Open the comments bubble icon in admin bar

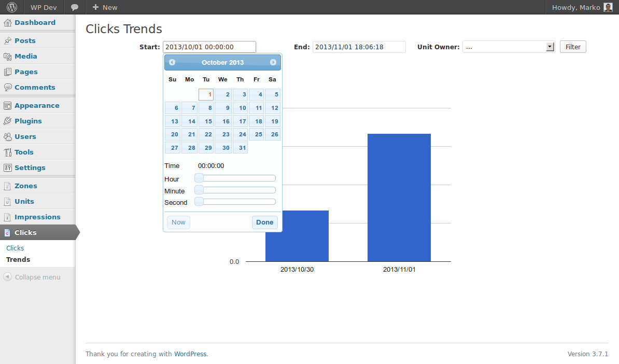coord(74,7)
